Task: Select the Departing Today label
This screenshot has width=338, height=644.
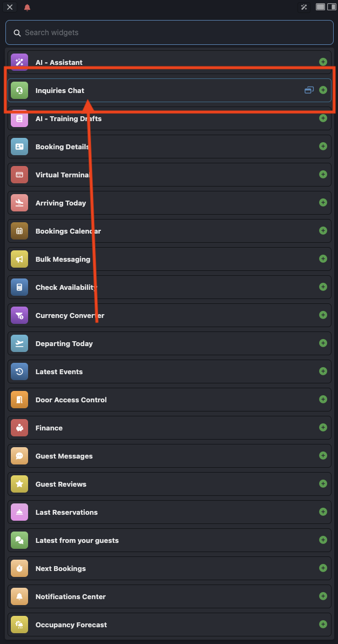Action: [x=64, y=343]
